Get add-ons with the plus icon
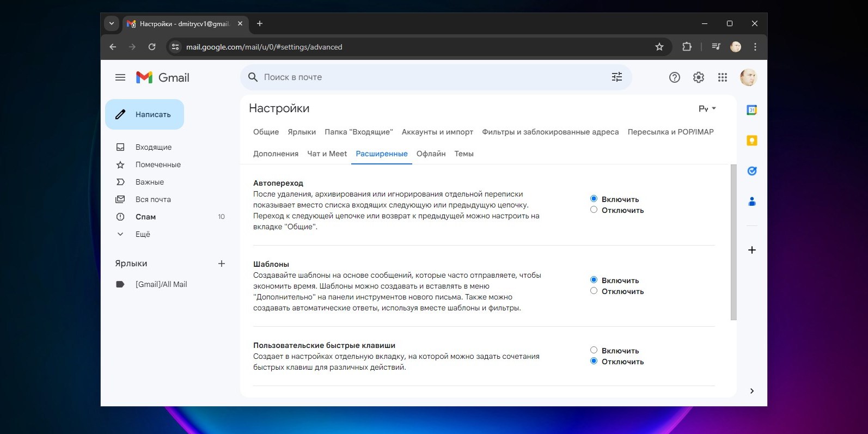 [x=752, y=250]
